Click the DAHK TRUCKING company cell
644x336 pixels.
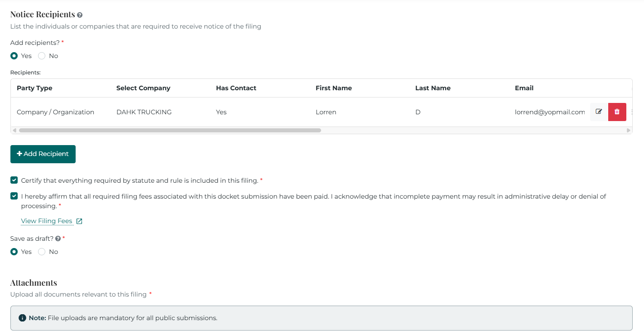click(x=144, y=112)
